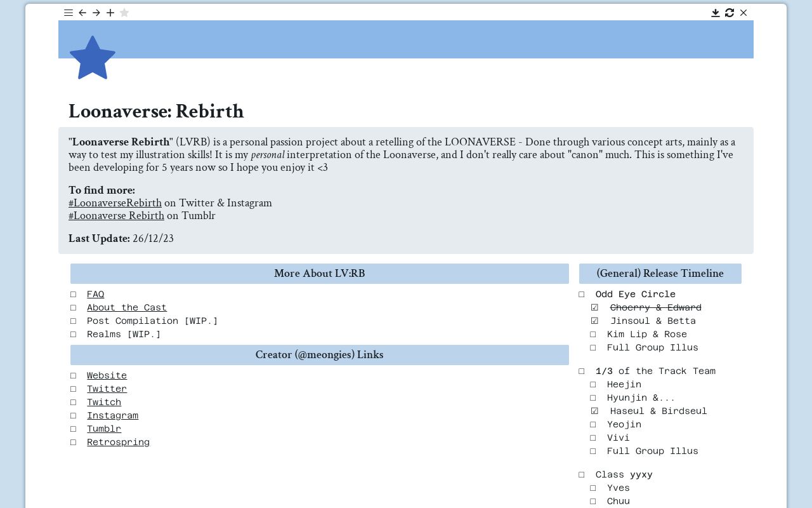Open the creator's Twitch link
Screen dimensions: 812x508
click(104, 402)
